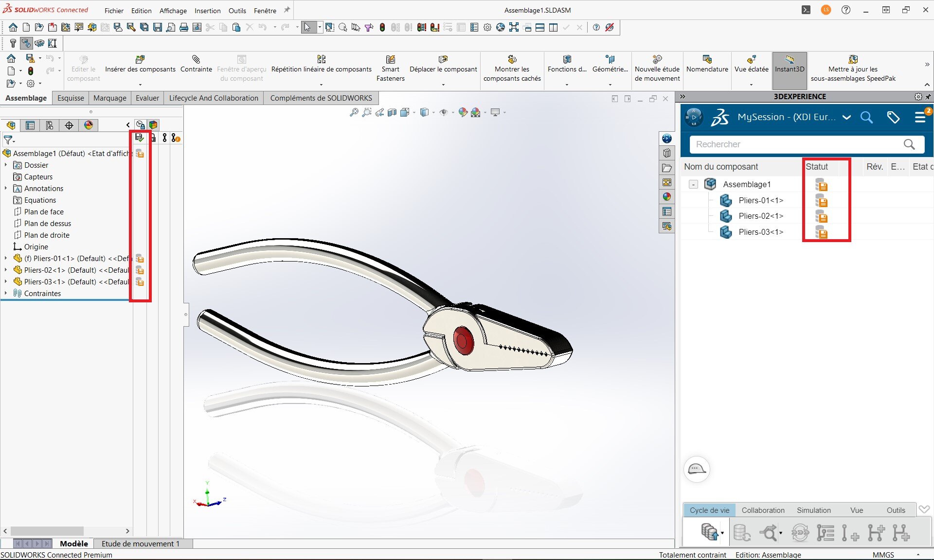Switch to the Esquisse tab

coord(71,98)
